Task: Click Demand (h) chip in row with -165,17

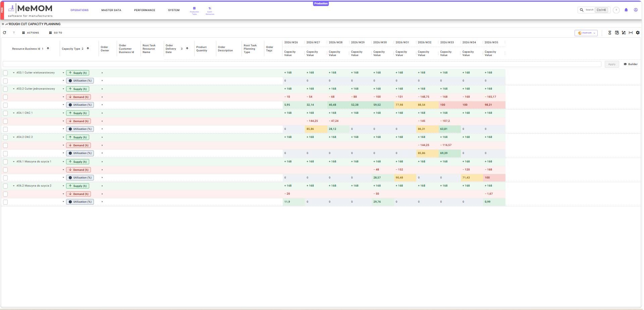Action: [x=78, y=97]
